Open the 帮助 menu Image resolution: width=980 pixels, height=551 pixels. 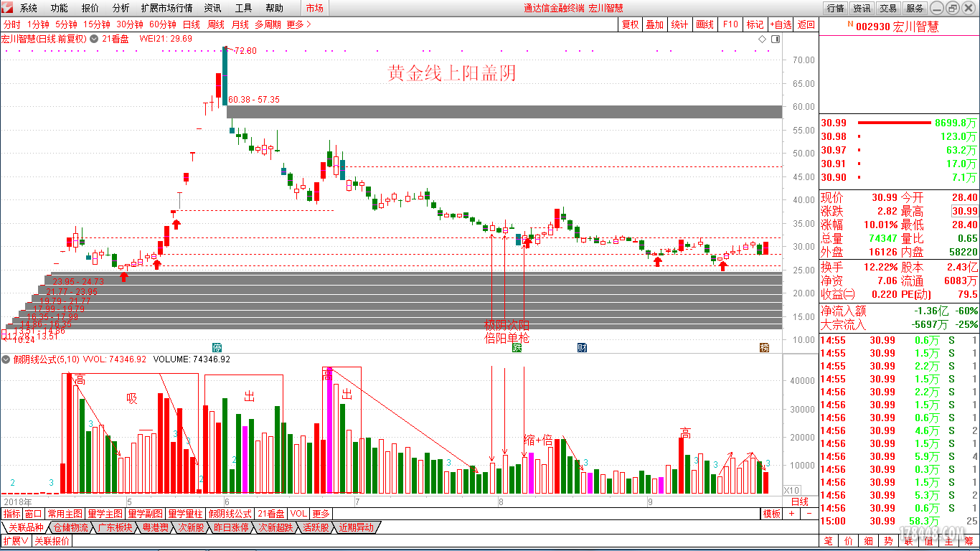275,8
